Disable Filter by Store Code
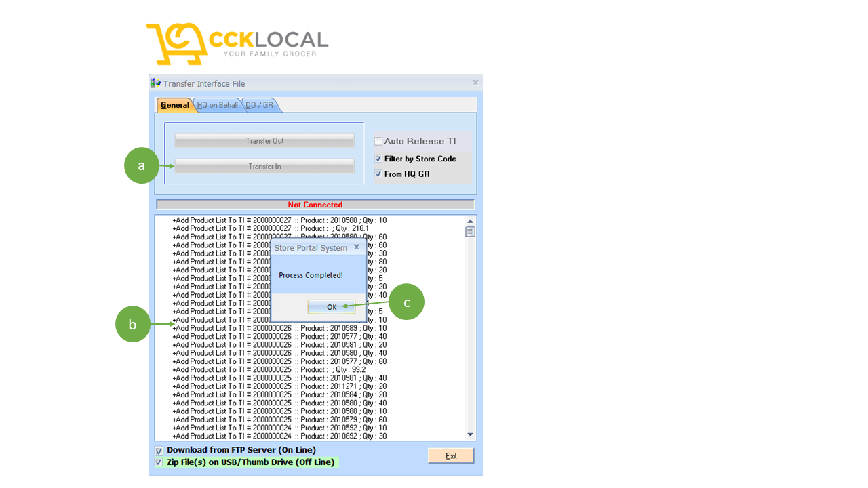This screenshot has height=488, width=868. (x=378, y=159)
